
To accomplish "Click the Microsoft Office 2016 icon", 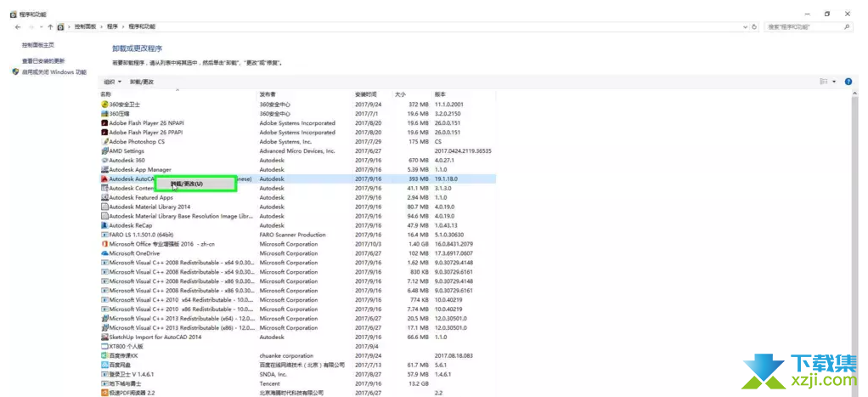I will [x=104, y=244].
